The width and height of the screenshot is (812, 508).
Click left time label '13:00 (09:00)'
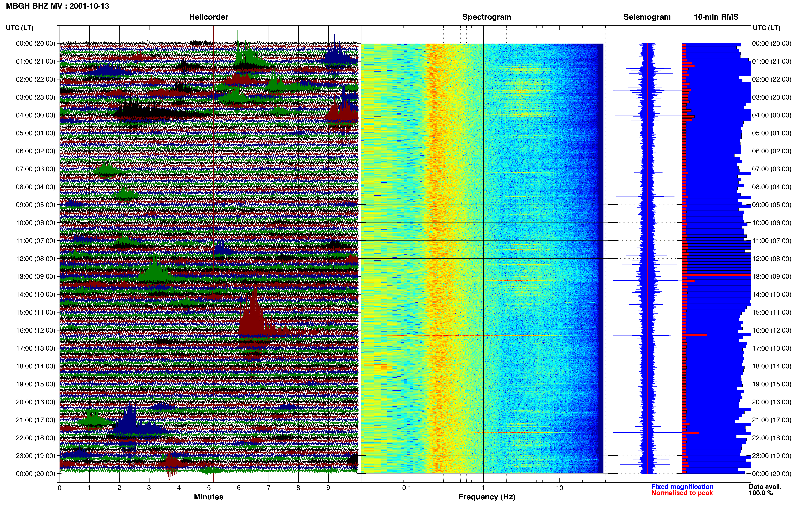35,277
